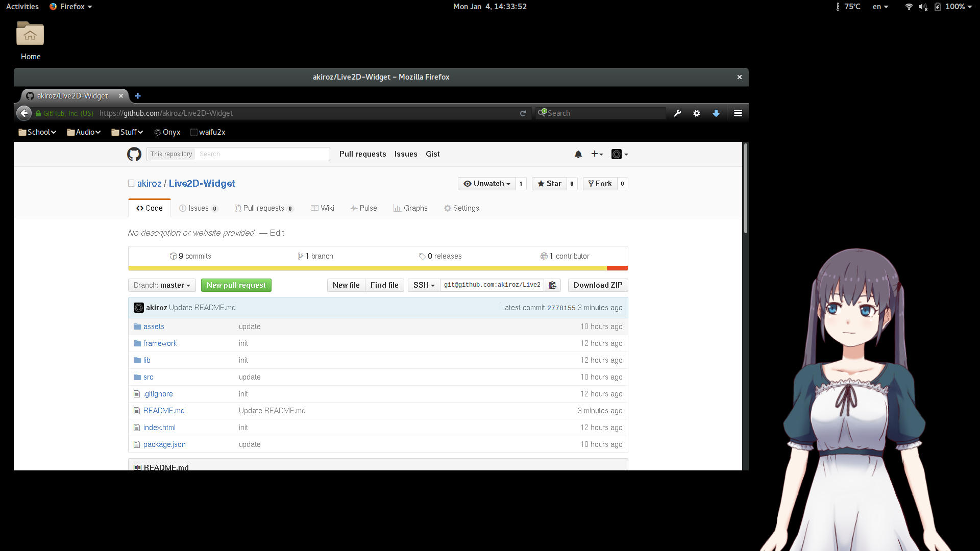980x551 pixels.
Task: Click the Find file button
Action: click(x=384, y=285)
